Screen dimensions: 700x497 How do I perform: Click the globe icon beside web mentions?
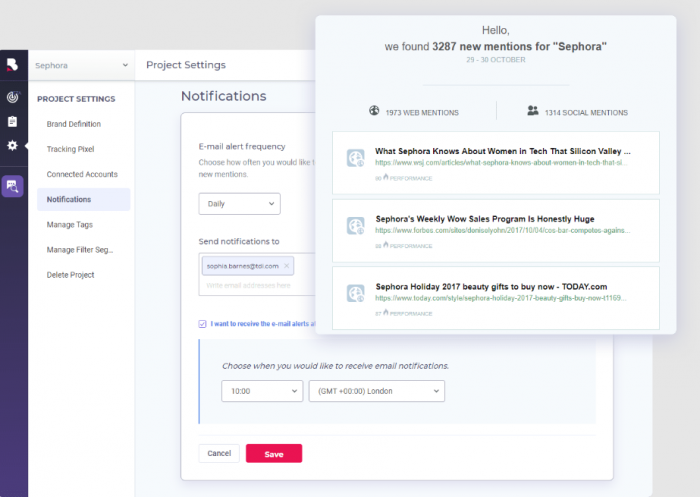point(374,110)
